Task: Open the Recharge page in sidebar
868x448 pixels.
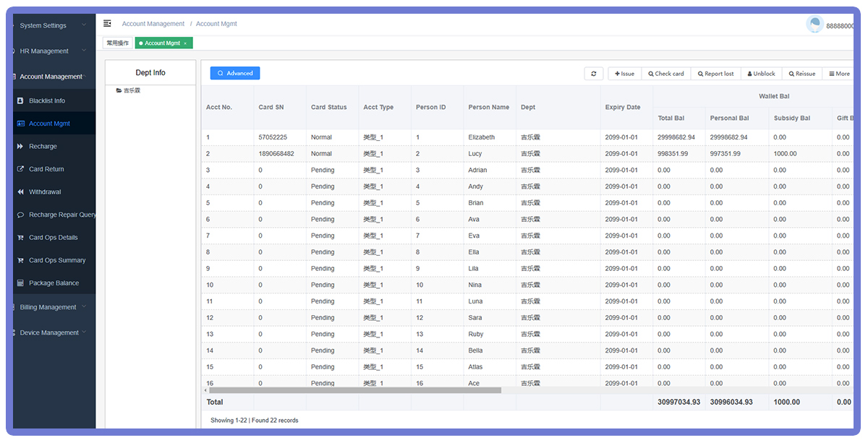Action: (x=43, y=146)
